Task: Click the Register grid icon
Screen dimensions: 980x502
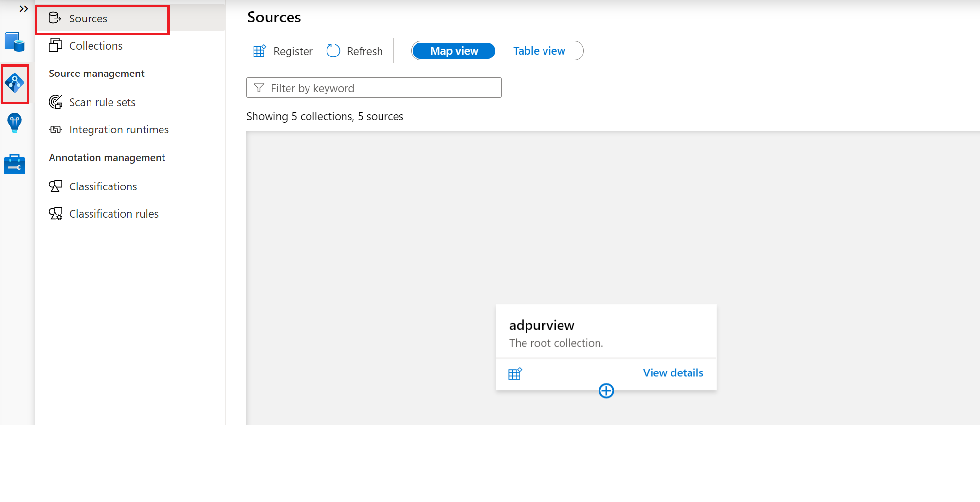Action: (259, 51)
